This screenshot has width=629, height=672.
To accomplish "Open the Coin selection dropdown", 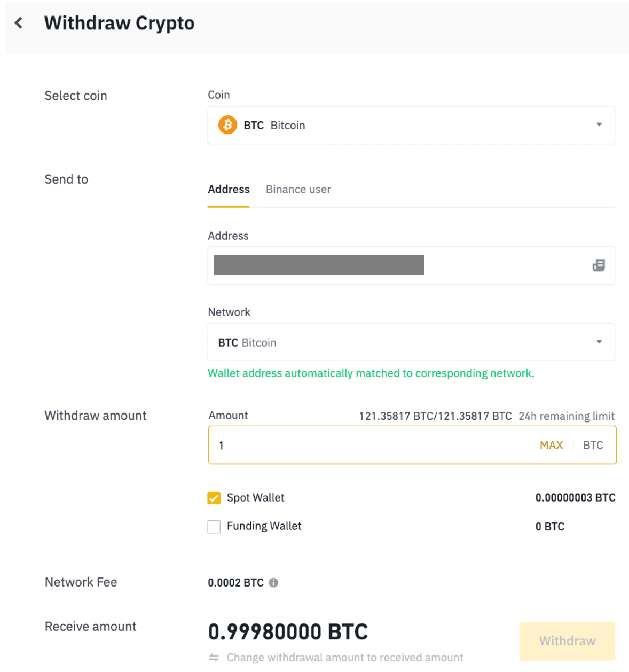I will (411, 126).
